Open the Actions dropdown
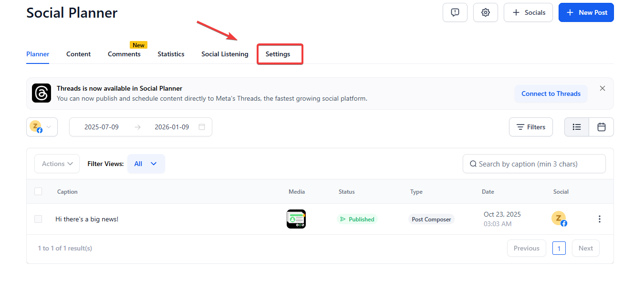644x292 pixels. click(x=57, y=164)
